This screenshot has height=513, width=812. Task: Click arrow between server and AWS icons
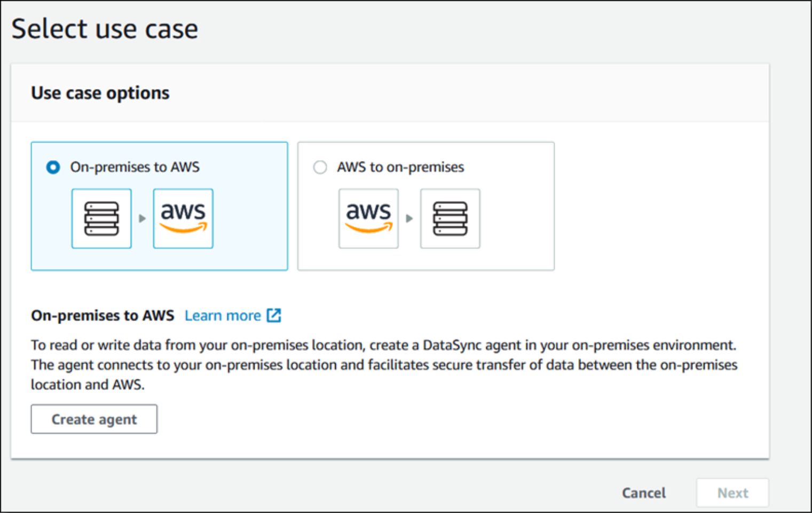click(x=142, y=218)
